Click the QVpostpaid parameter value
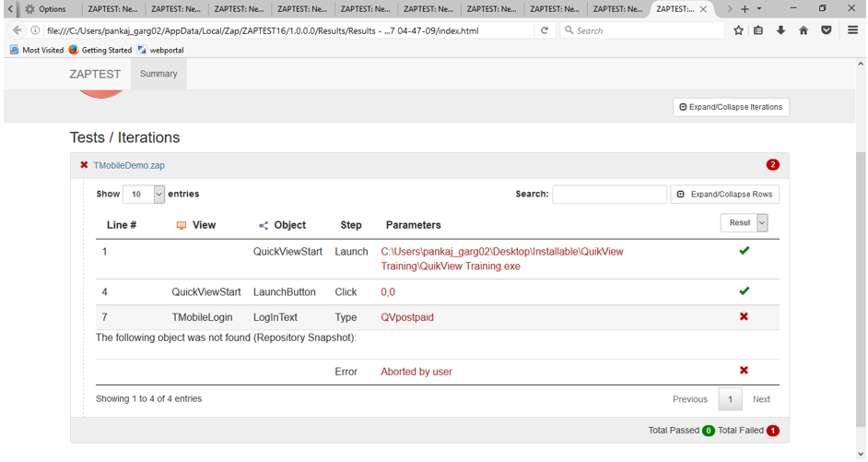The image size is (868, 462). click(x=407, y=317)
